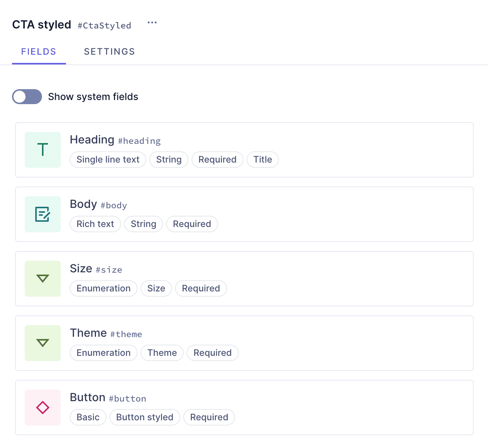Expand the Button styled field options
The width and height of the screenshot is (488, 448).
[144, 417]
